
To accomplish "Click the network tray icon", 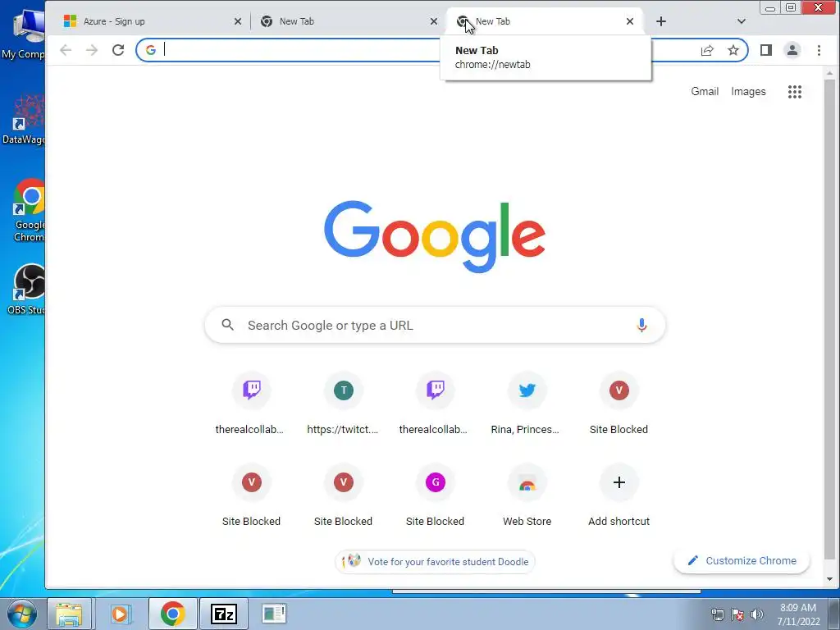I will click(x=717, y=614).
